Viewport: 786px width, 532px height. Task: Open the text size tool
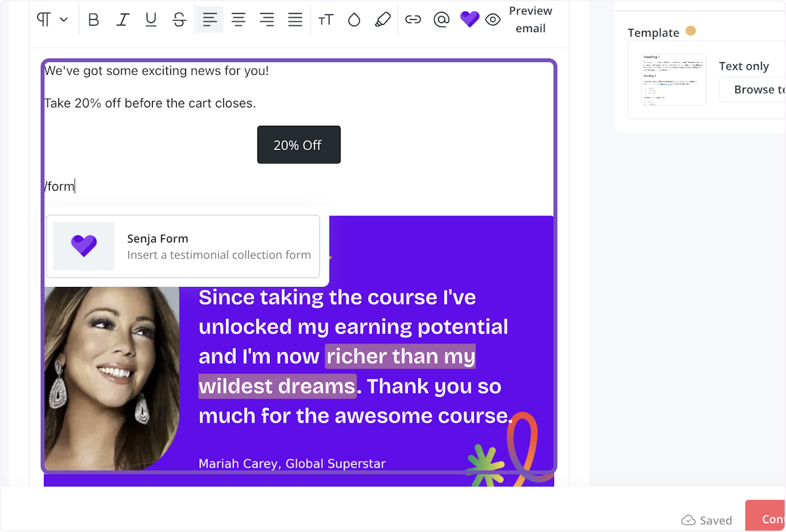[x=326, y=20]
